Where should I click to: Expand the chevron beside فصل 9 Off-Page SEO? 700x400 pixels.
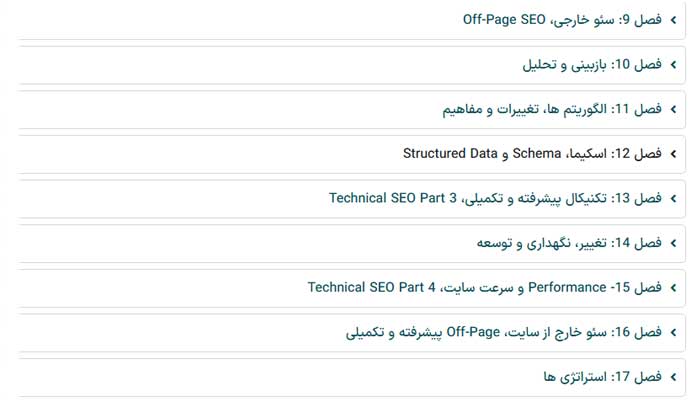point(673,19)
